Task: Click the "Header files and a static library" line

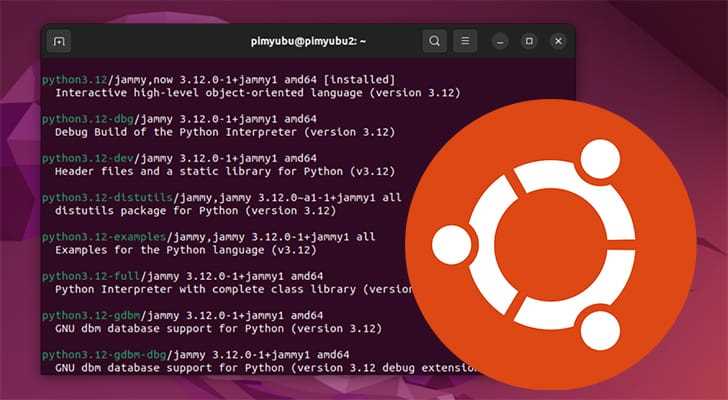Action: (x=225, y=172)
